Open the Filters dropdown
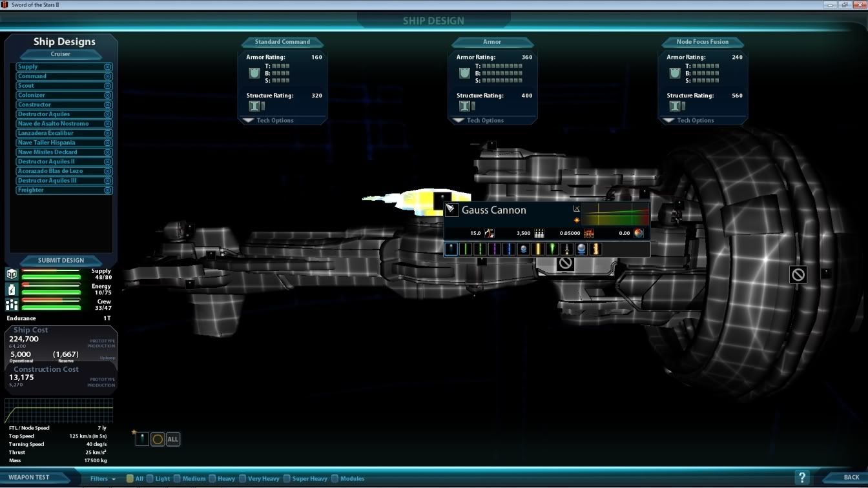 [x=103, y=478]
